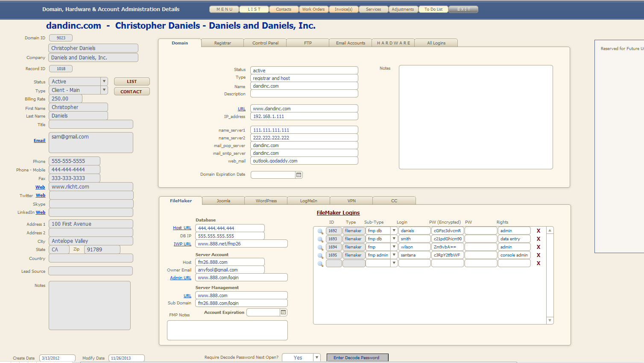Open the LinkedIn Web link
This screenshot has height=363, width=644.
click(x=41, y=212)
